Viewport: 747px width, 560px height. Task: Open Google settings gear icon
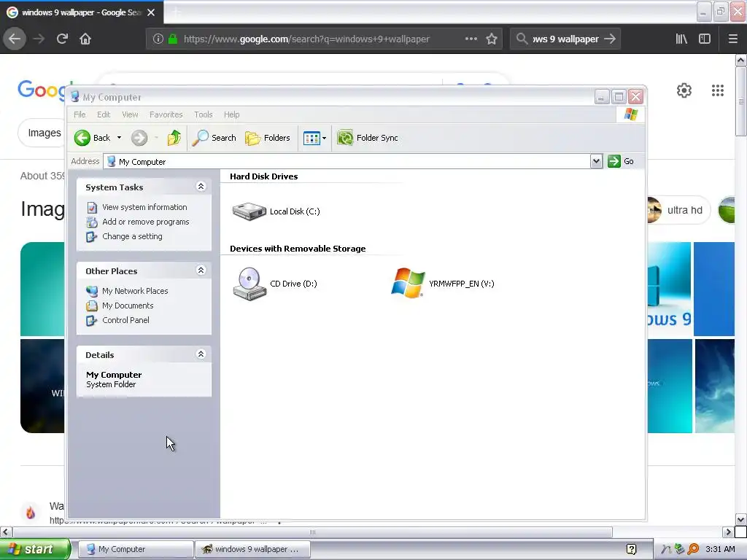[684, 90]
